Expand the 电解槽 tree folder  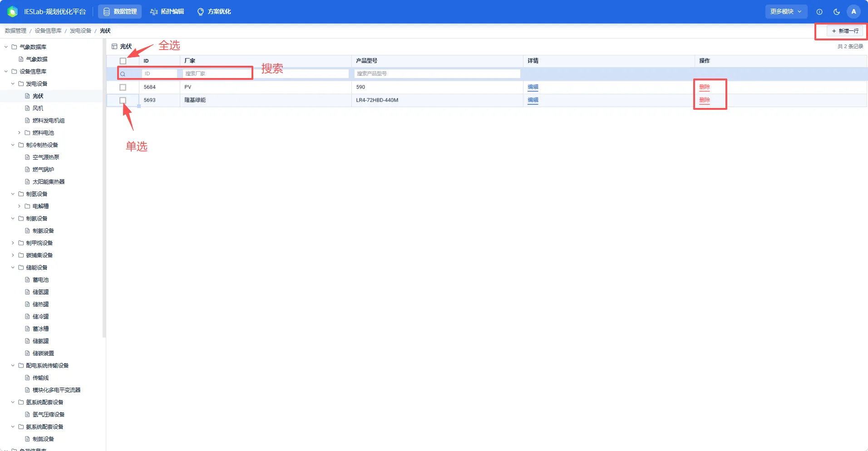coord(19,206)
